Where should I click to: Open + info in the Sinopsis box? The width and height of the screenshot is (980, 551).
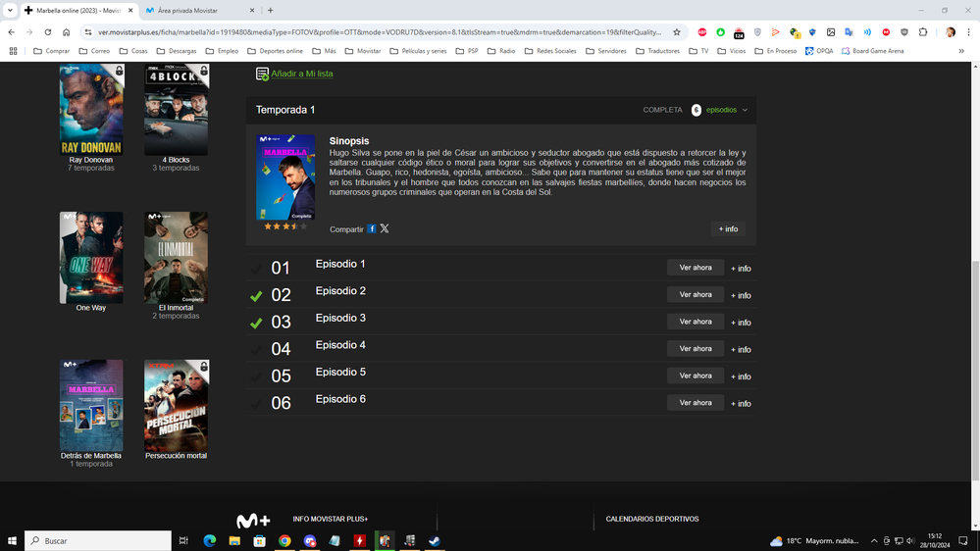tap(728, 229)
